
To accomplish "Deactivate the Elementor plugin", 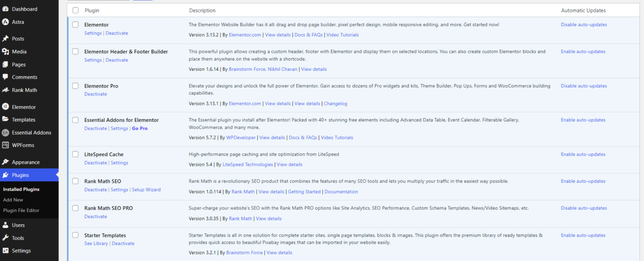I will click(x=117, y=33).
